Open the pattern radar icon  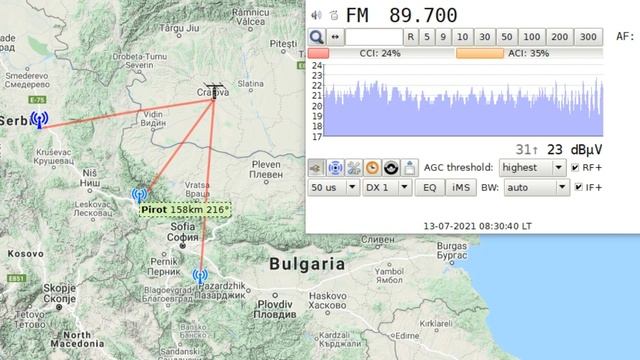(x=335, y=168)
